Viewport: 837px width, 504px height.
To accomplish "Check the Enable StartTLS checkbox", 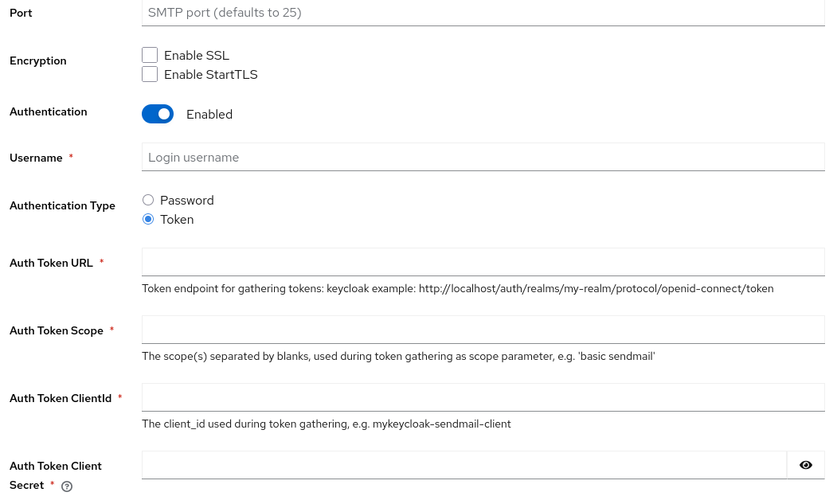I will pyautogui.click(x=150, y=74).
